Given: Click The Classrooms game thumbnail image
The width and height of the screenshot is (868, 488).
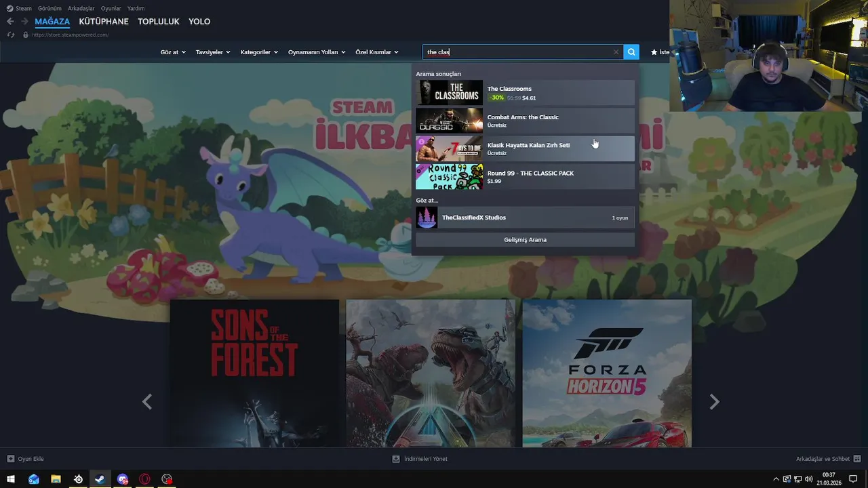Looking at the screenshot, I should [x=449, y=93].
